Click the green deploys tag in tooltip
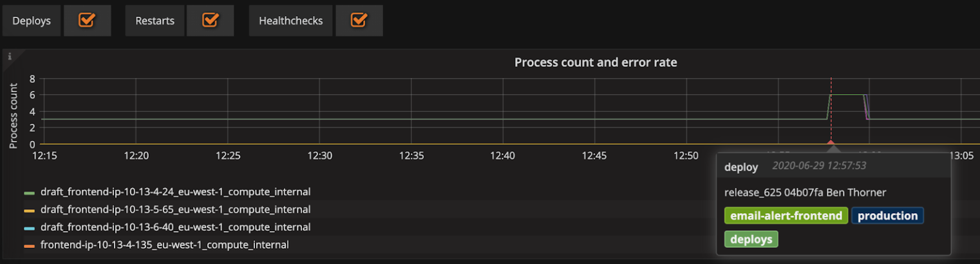Image resolution: width=980 pixels, height=264 pixels. [x=751, y=239]
